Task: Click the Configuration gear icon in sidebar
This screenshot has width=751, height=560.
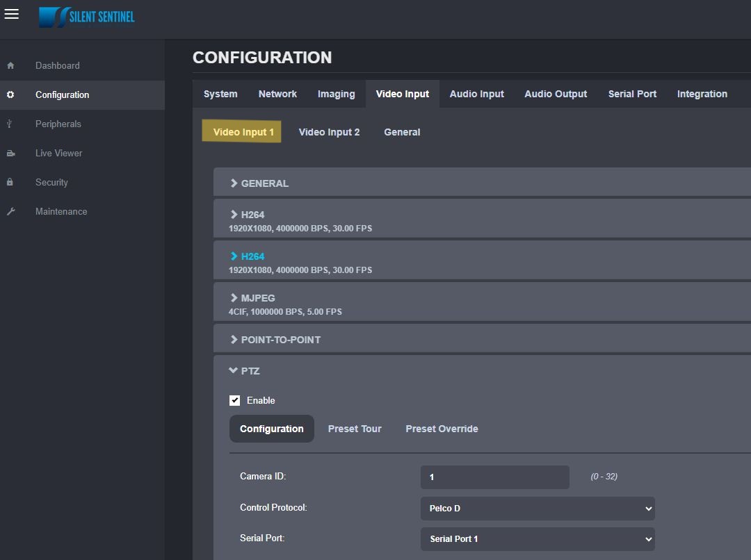Action: [10, 94]
